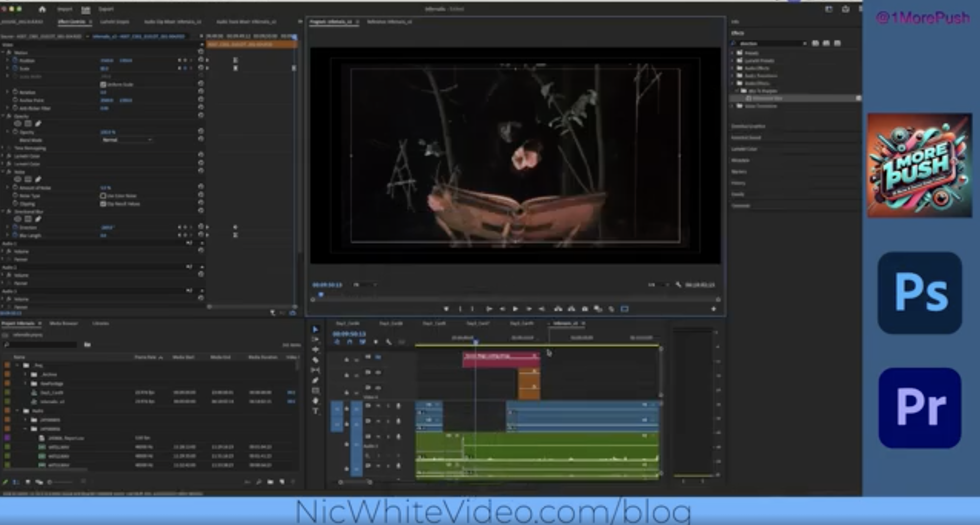Collapse the Motion effect group
Screen dimensions: 980x525
coord(3,52)
